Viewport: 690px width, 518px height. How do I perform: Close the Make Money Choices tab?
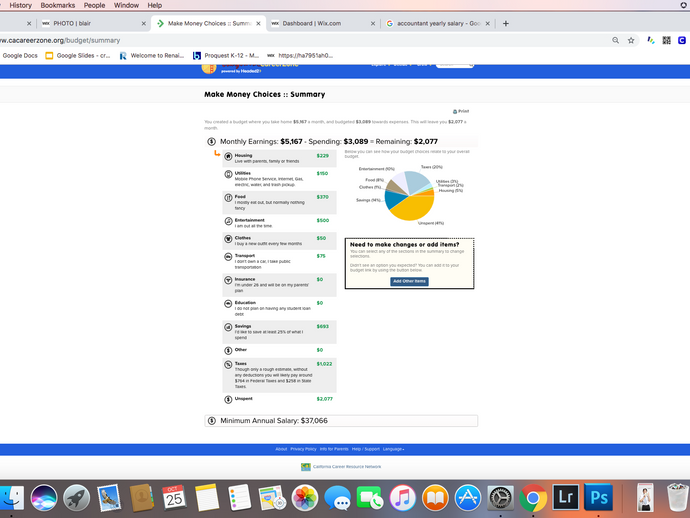[258, 23]
